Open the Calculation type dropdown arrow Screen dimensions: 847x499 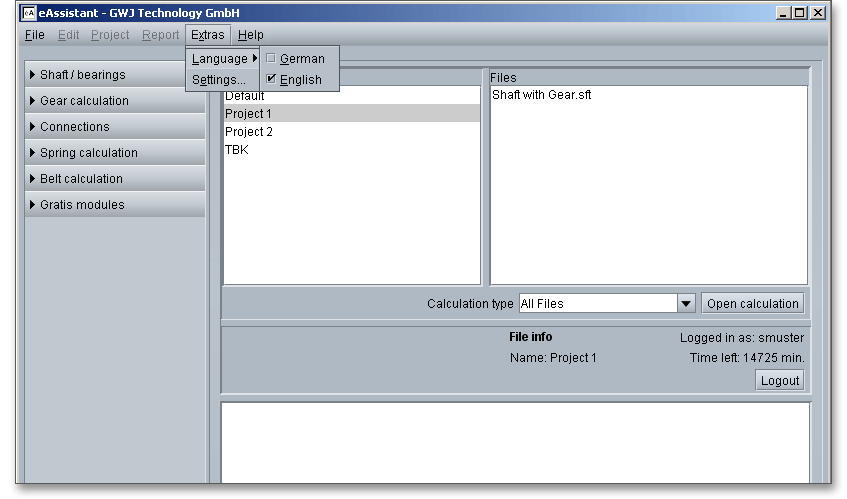point(686,304)
